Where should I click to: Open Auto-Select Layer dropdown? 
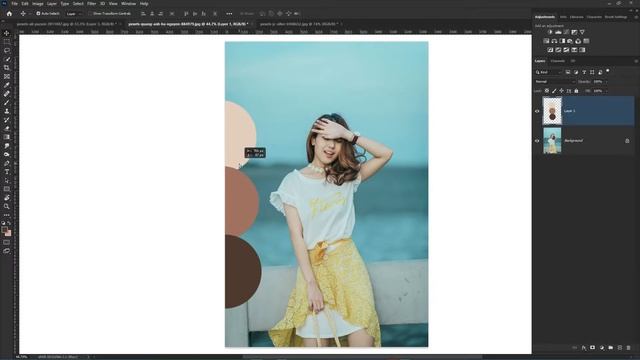(74, 13)
